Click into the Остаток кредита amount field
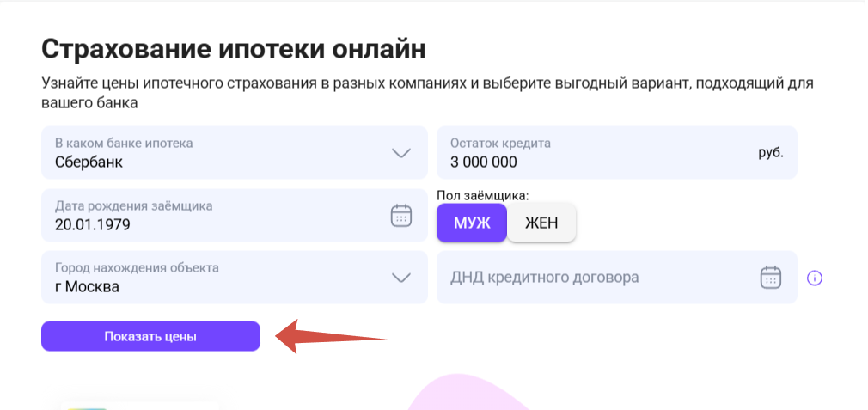This screenshot has width=868, height=410. click(617, 153)
